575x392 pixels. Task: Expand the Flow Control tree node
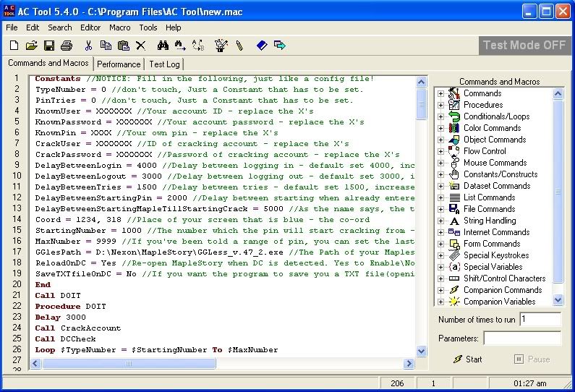[440, 151]
